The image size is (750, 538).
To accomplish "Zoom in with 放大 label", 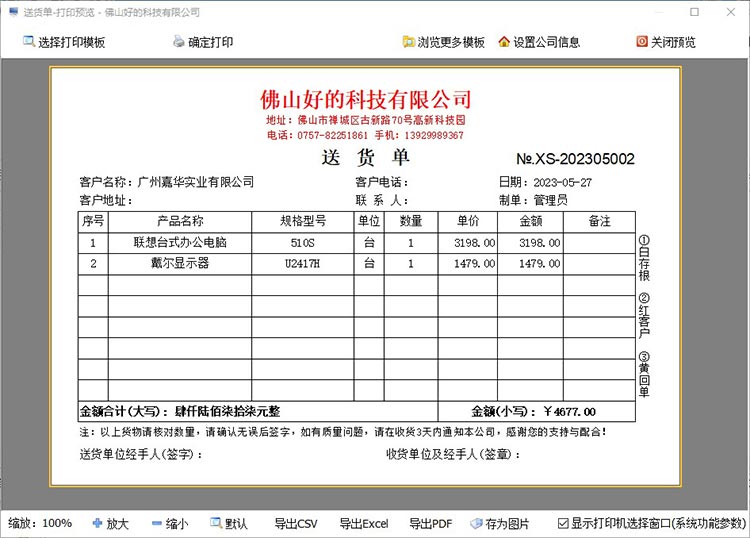I will 118,524.
